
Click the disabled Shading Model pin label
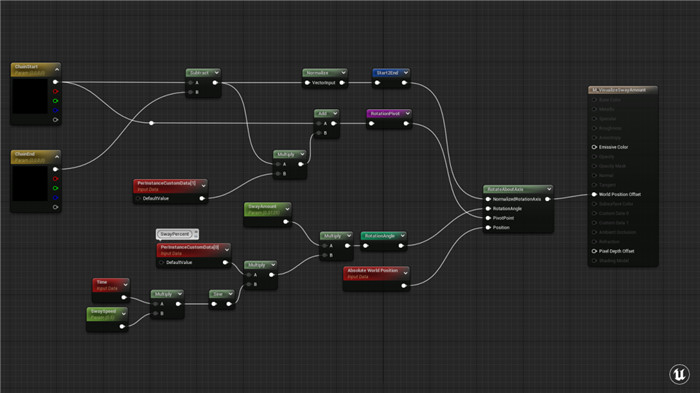click(x=614, y=261)
